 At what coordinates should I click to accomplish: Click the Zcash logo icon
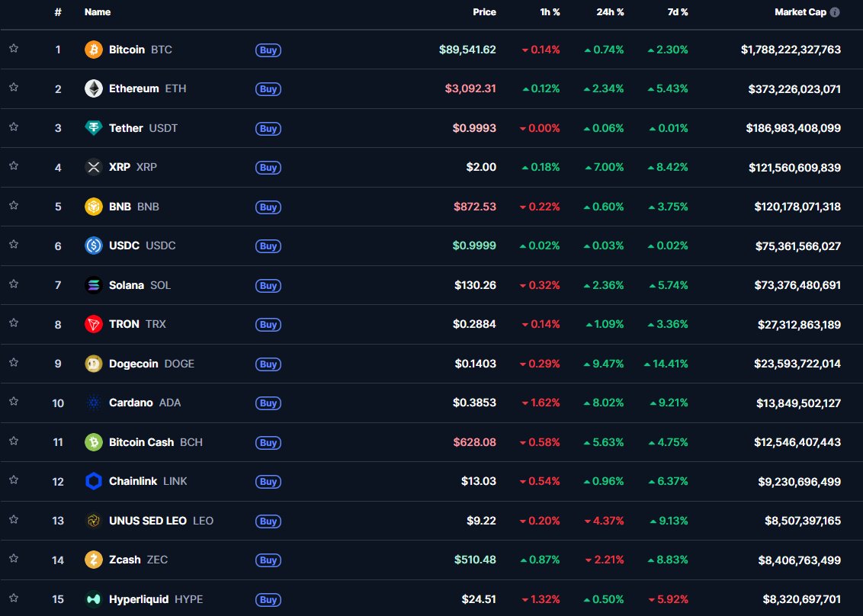coord(94,560)
